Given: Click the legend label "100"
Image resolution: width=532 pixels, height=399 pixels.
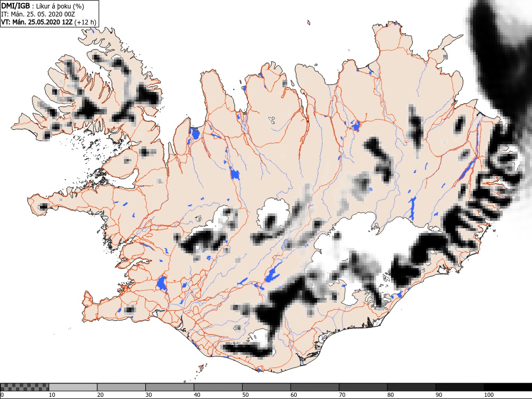Looking at the screenshot, I should tap(488, 395).
